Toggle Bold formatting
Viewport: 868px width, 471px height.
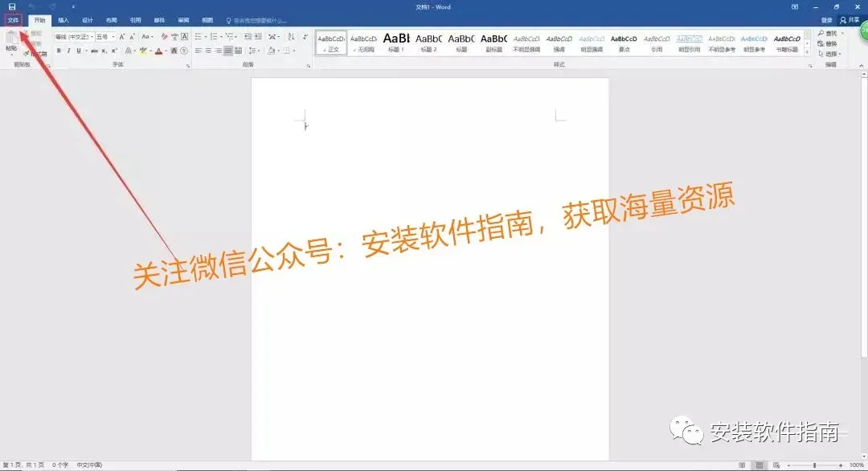[59, 51]
